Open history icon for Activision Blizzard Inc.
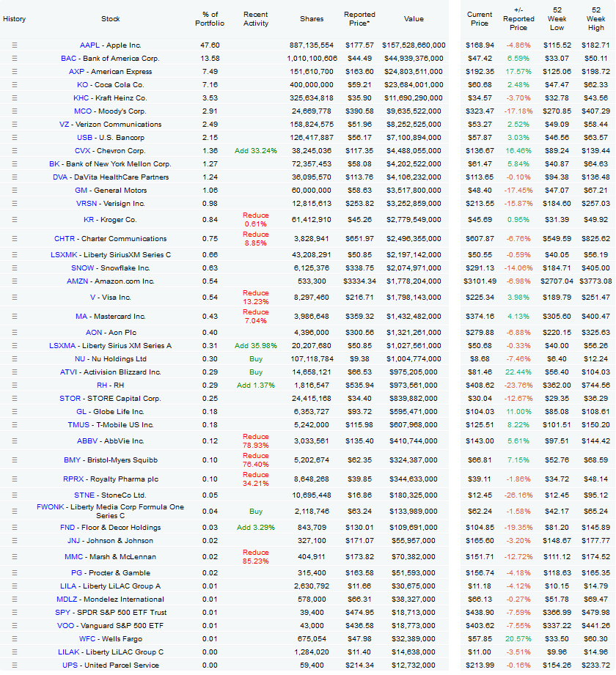Viewport: 616px width, 675px height. [14, 372]
